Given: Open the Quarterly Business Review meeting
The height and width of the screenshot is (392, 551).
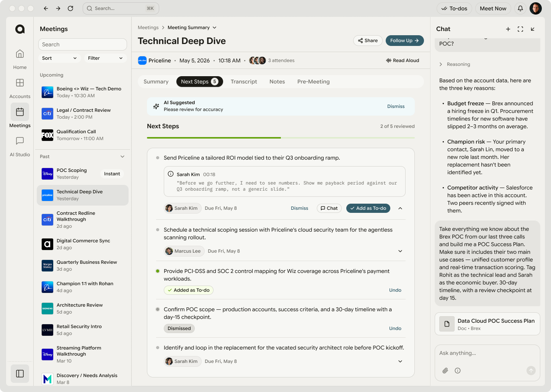Looking at the screenshot, I should [83, 266].
